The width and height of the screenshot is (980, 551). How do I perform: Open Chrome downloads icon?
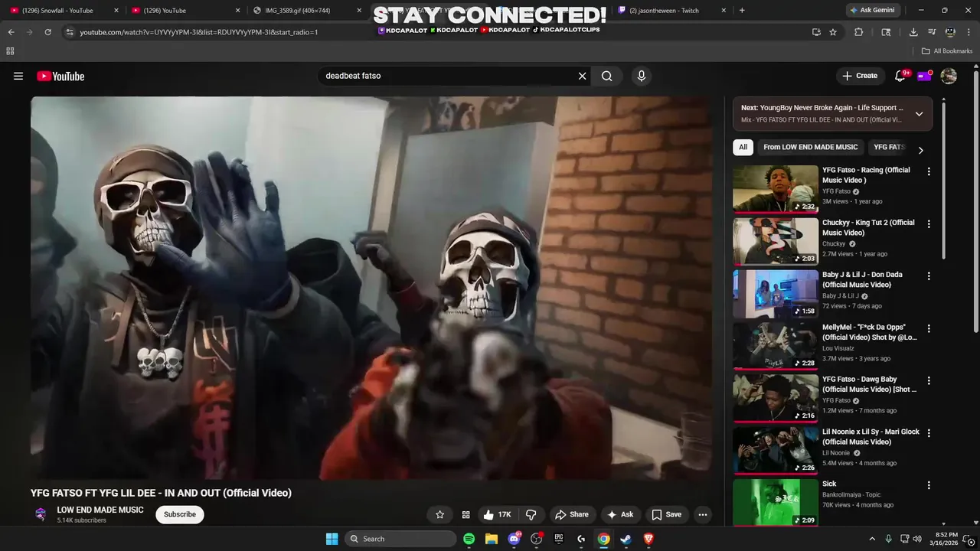tap(913, 32)
